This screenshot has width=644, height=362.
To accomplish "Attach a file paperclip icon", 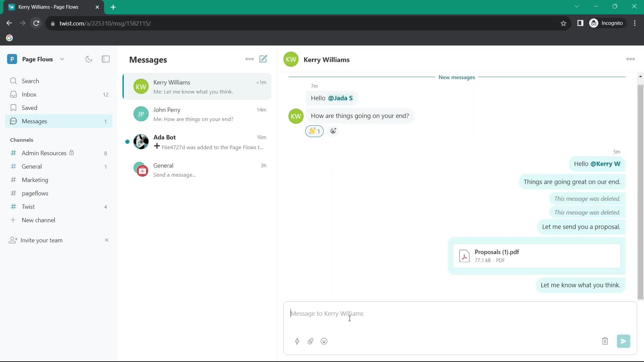I will coord(311,341).
